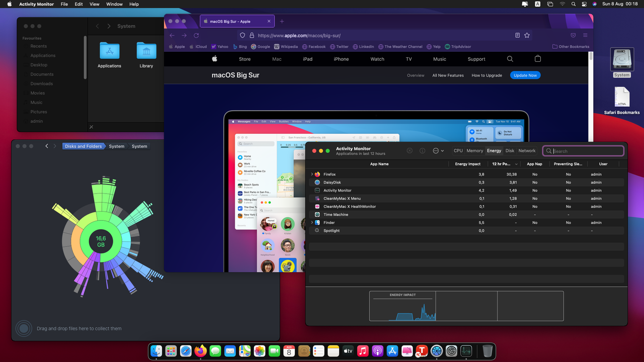Switch to the Memory tab in Activity Monitor
Viewport: 644px width, 362px height.
(475, 151)
